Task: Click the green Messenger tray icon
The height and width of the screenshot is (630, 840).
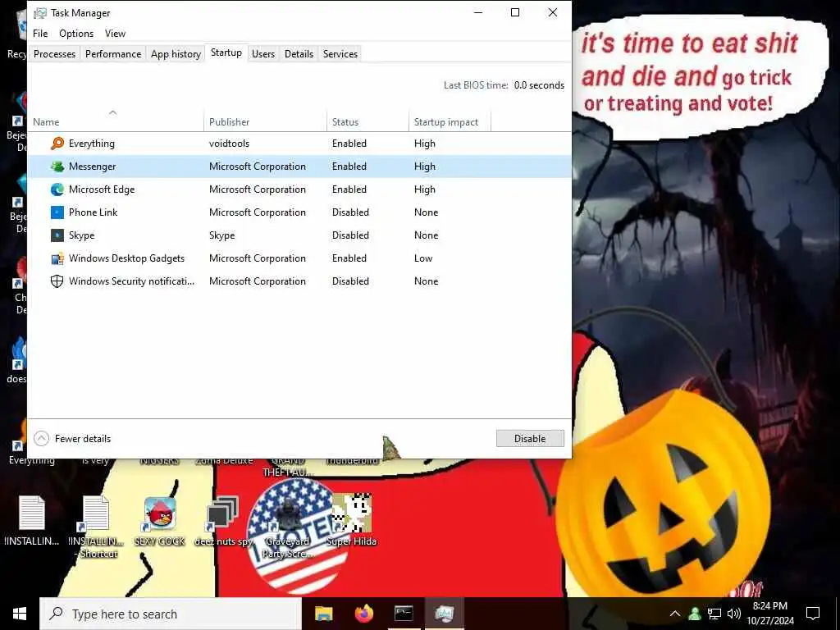Action: click(695, 614)
